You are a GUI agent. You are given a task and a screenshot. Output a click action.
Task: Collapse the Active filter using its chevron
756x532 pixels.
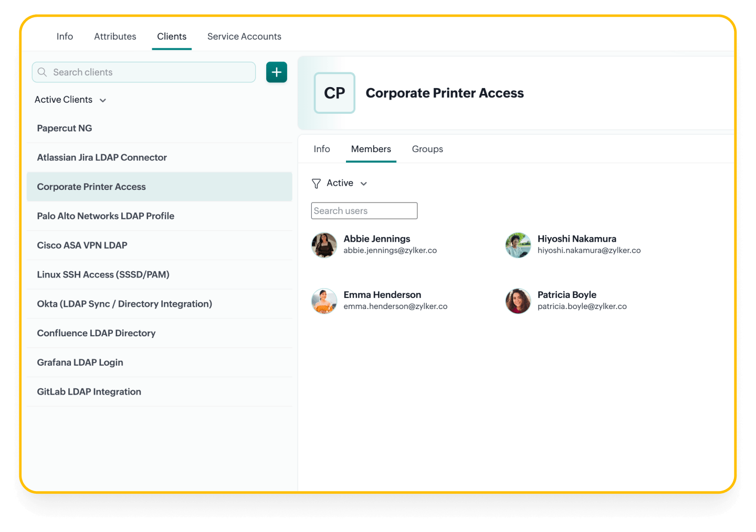pyautogui.click(x=363, y=184)
